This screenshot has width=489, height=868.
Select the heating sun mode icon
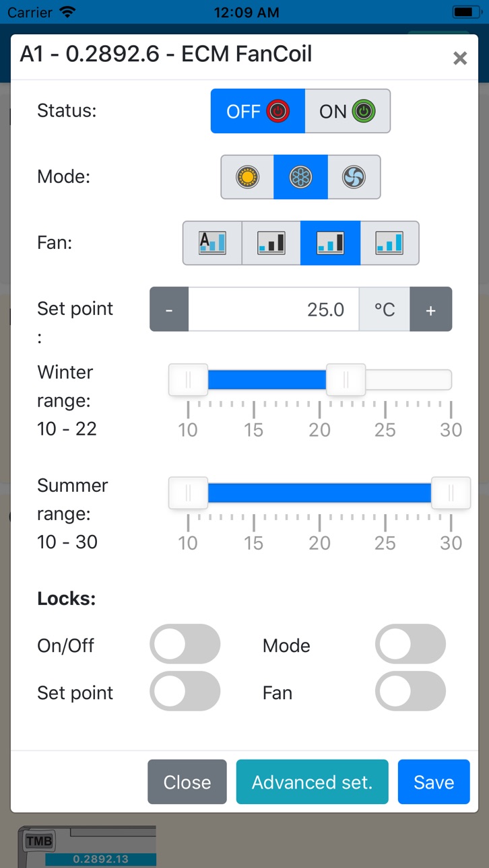click(247, 177)
